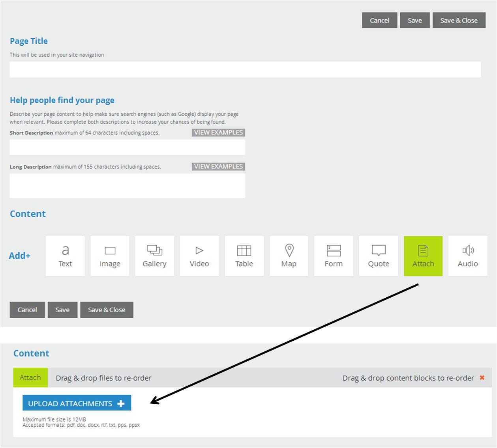The width and height of the screenshot is (497, 448).
Task: Add a Text content block
Action: [x=65, y=256]
